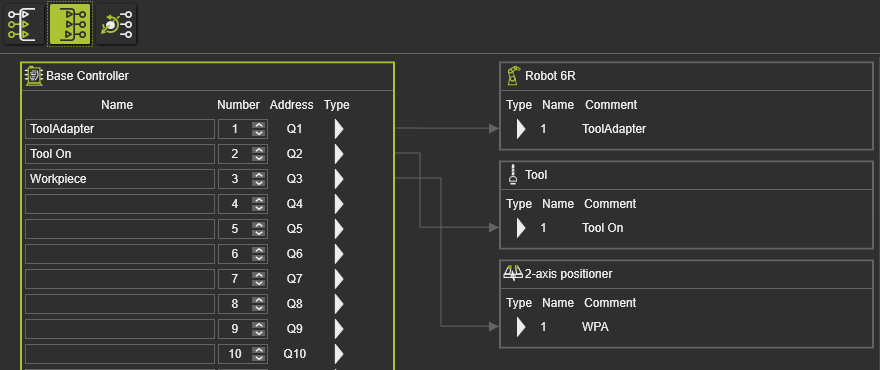Edit the ToolAdapter name field
Image resolution: width=880 pixels, height=370 pixels.
(120, 129)
